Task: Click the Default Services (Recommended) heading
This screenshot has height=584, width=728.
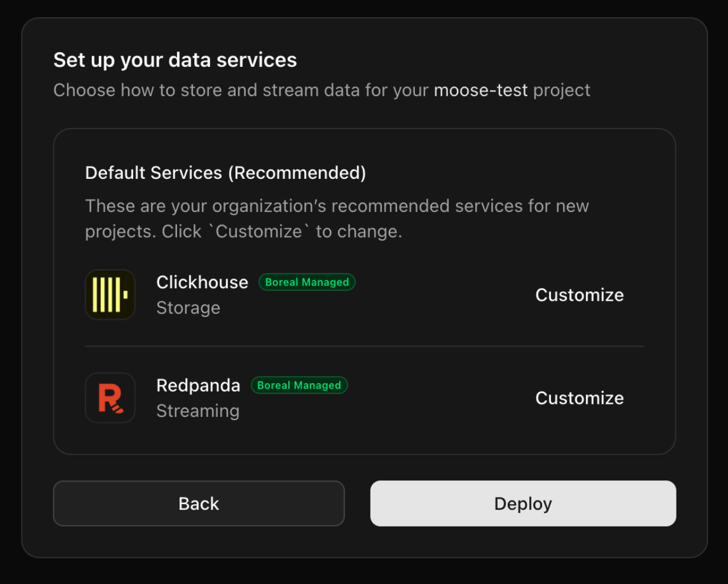Action: point(226,173)
